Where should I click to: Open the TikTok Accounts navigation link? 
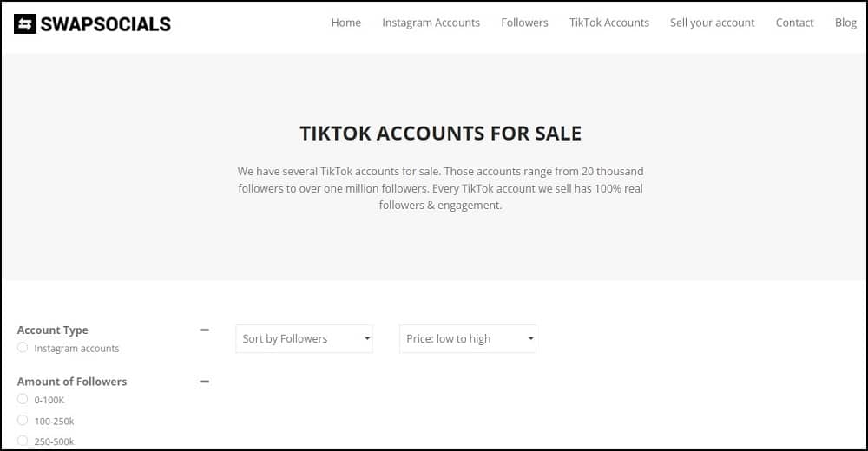click(609, 23)
